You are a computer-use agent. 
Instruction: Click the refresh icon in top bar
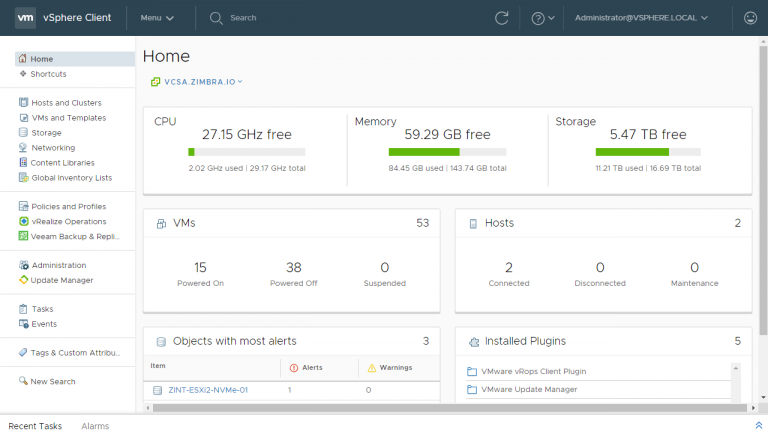(x=502, y=18)
